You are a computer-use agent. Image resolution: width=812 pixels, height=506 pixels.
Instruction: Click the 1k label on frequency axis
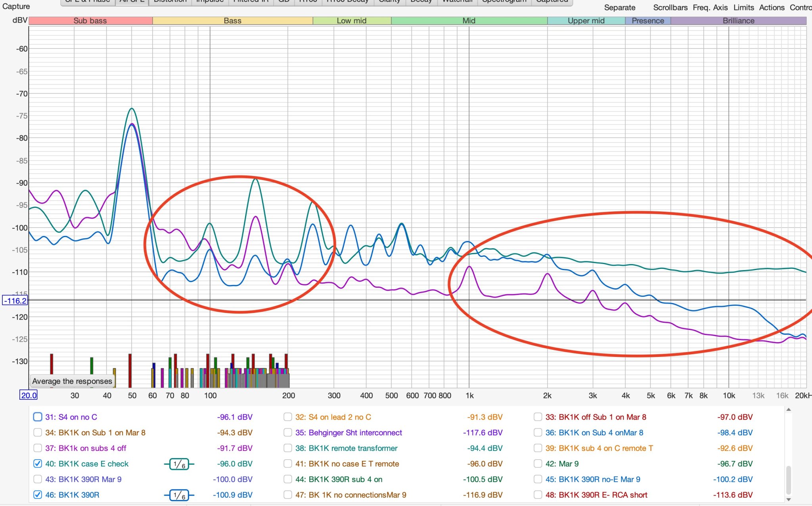coord(469,395)
